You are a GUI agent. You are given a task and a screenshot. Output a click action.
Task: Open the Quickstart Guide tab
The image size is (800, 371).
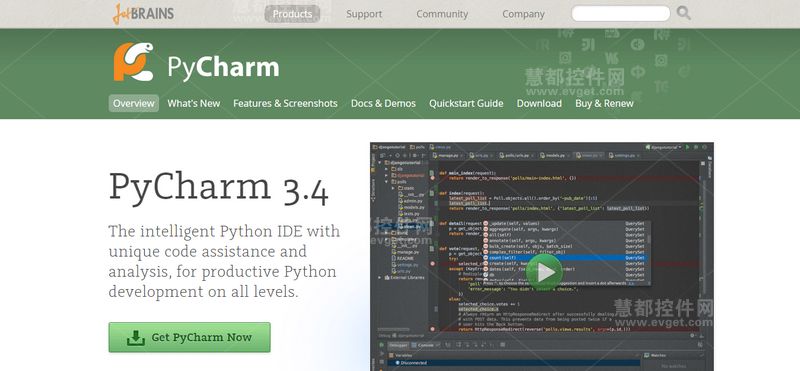(x=466, y=103)
